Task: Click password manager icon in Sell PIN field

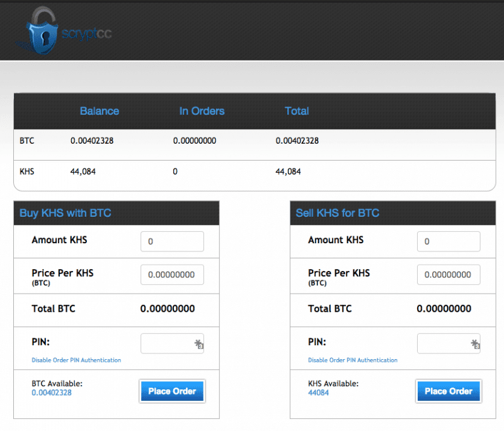Action: tap(475, 344)
